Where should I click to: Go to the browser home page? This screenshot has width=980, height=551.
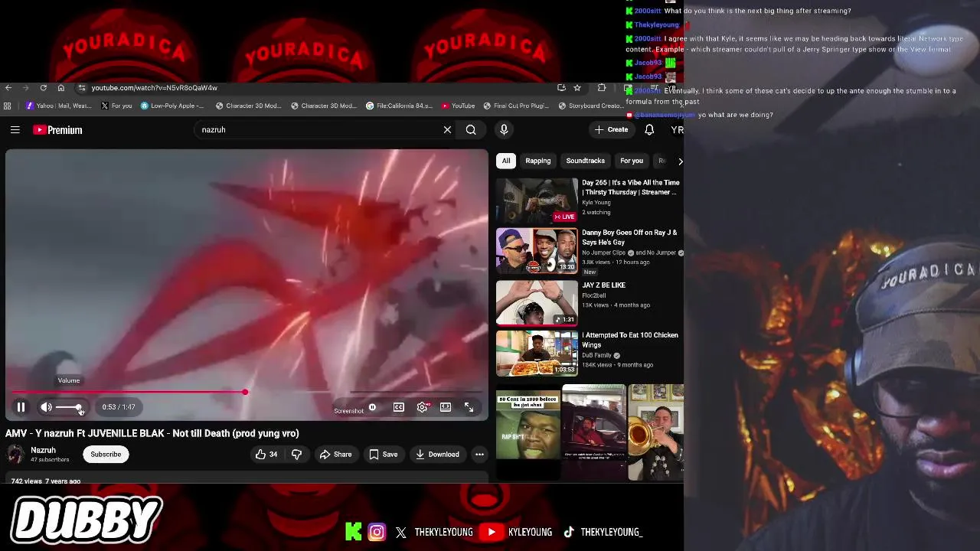pos(61,88)
